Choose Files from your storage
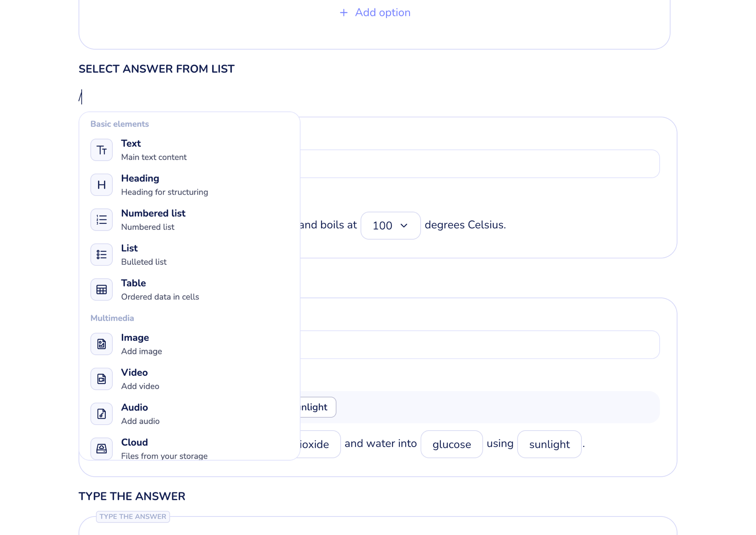The width and height of the screenshot is (756, 535). tap(189, 448)
